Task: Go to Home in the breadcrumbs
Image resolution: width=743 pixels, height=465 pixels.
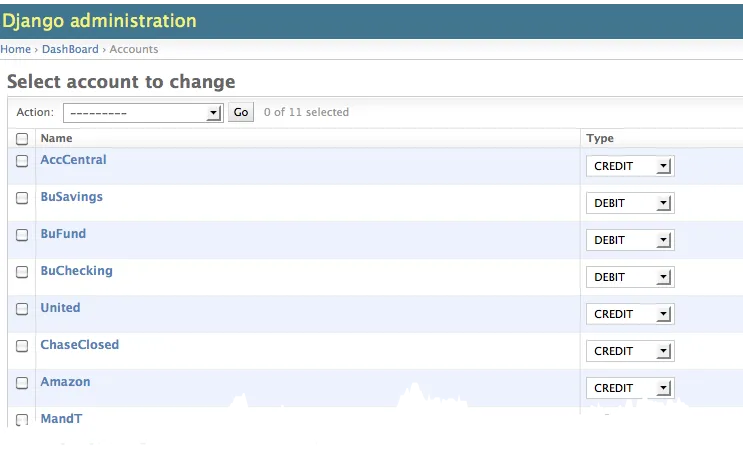Action: tap(15, 49)
